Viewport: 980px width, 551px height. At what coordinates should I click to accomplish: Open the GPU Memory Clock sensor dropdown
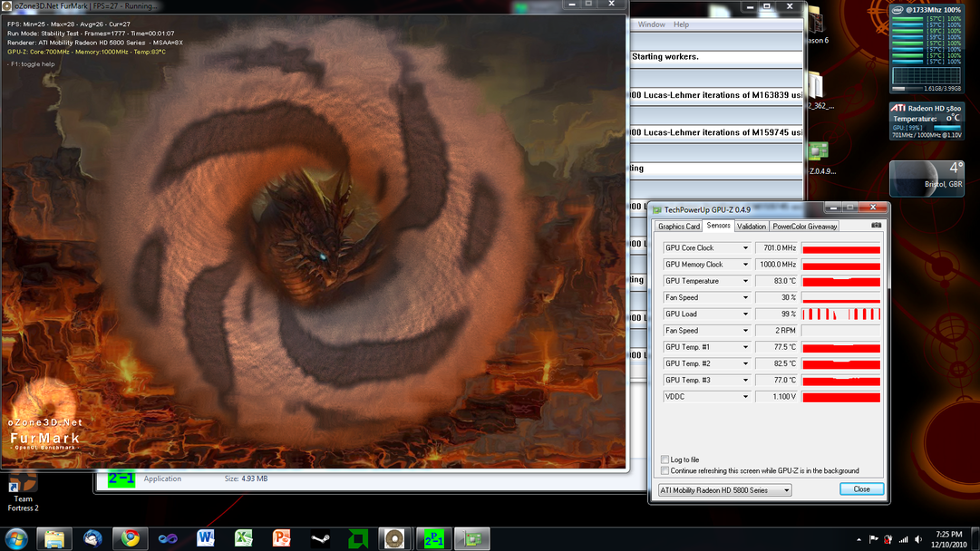pos(745,265)
